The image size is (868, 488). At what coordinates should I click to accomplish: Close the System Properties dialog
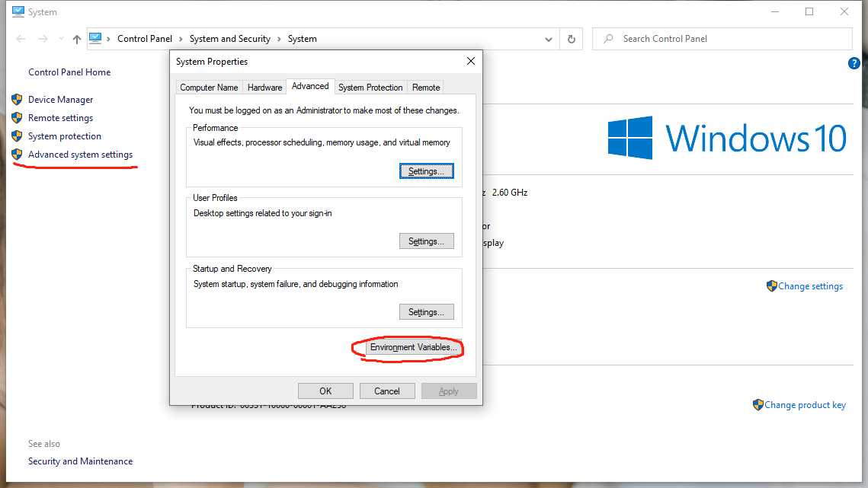tap(470, 61)
